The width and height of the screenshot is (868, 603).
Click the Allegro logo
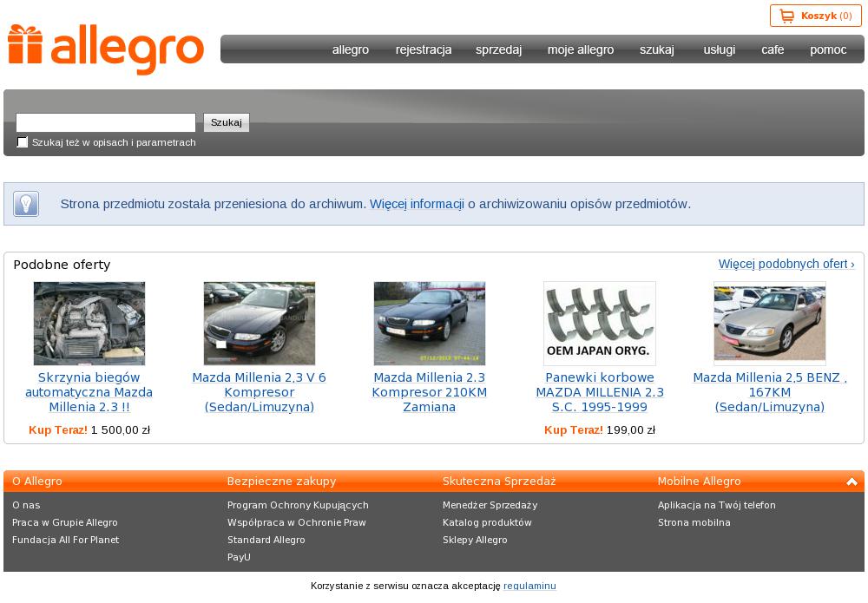point(106,49)
